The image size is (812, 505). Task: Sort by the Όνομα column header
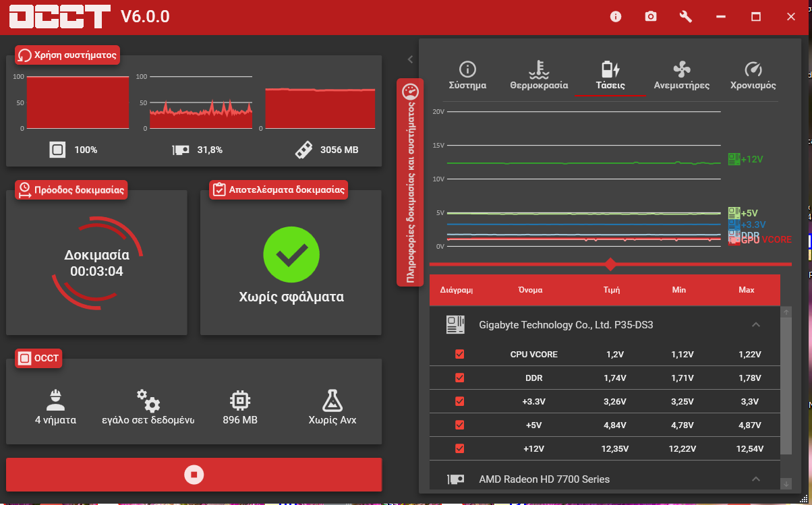(x=530, y=290)
